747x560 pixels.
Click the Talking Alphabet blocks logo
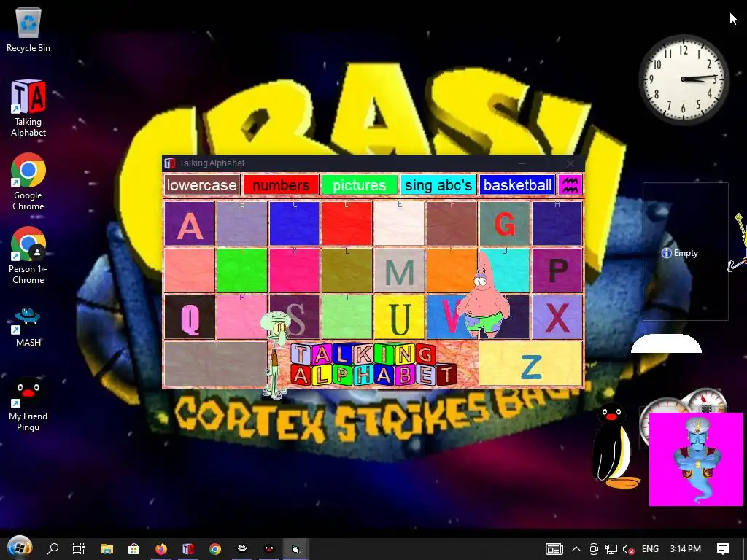click(373, 365)
